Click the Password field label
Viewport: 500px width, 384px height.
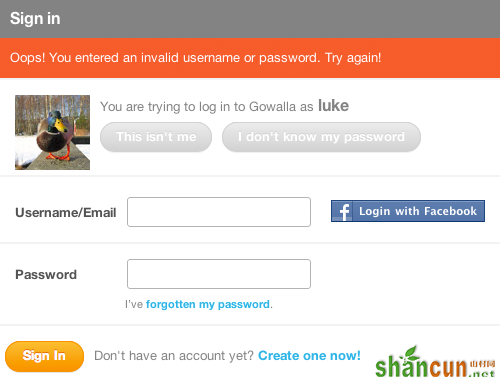[46, 275]
